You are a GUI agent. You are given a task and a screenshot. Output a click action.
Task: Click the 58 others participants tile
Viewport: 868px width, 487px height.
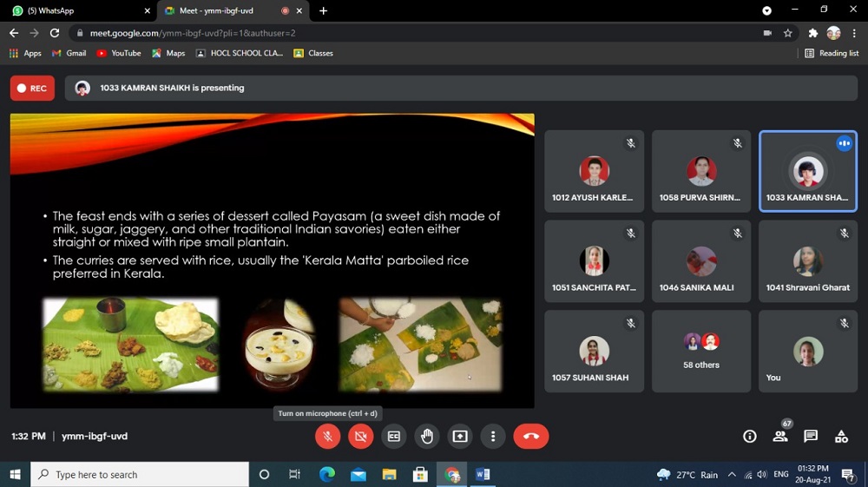tap(701, 351)
